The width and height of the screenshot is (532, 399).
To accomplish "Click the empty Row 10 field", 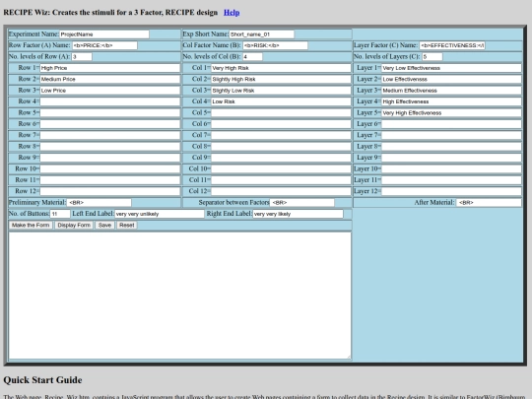I will (110, 168).
